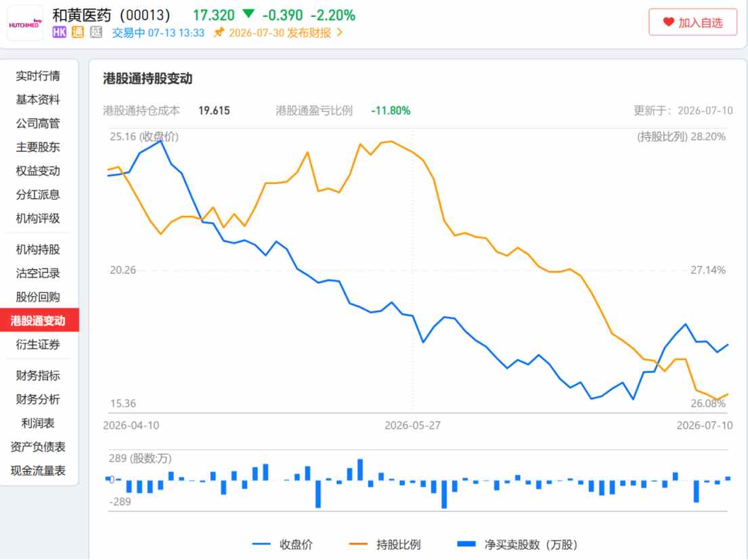
Task: Click the grey 延 delayed-quote badge
Action: tap(96, 32)
